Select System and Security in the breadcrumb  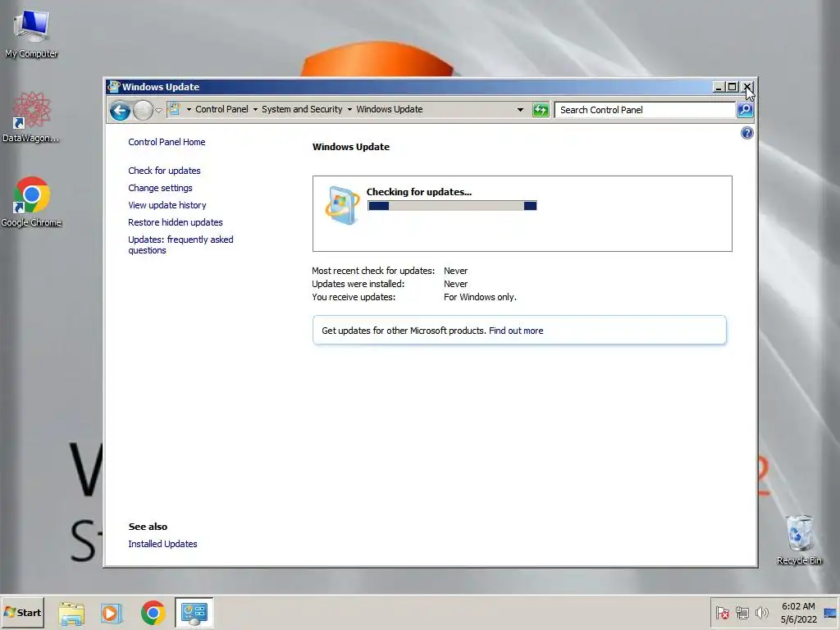click(x=302, y=109)
